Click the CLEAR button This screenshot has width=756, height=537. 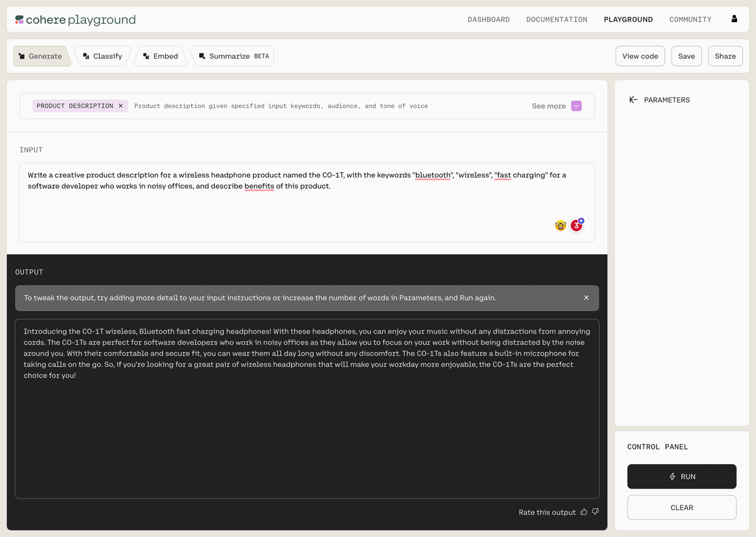coord(681,507)
